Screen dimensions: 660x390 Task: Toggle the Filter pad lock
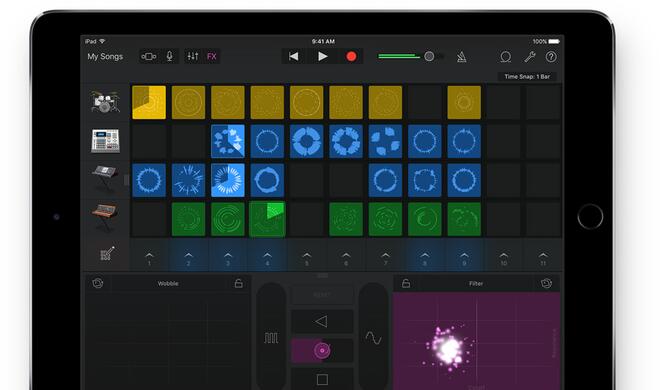point(406,283)
